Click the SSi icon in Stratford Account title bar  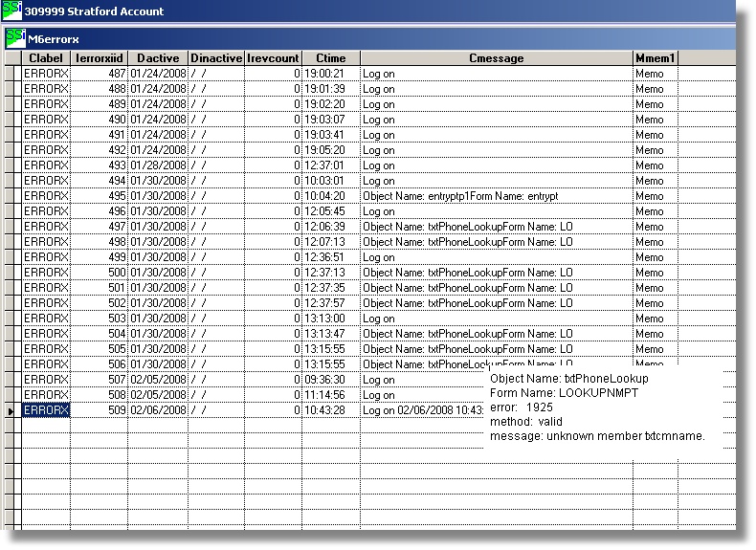point(11,11)
